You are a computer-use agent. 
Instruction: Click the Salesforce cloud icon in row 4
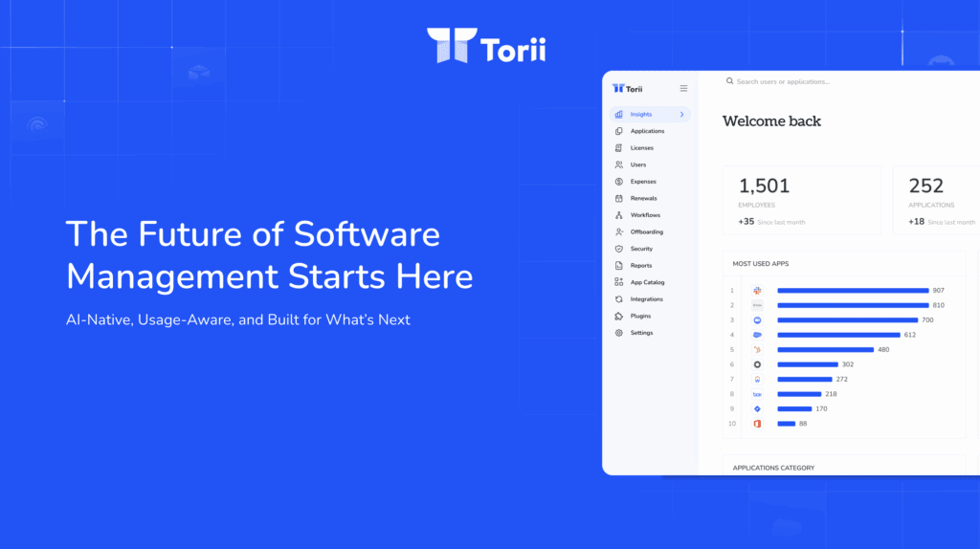757,335
